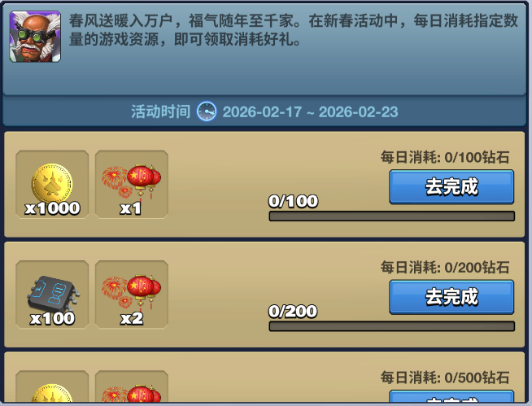Select the gold coin in 500钻石 row
This screenshot has height=406, width=532.
point(52,387)
